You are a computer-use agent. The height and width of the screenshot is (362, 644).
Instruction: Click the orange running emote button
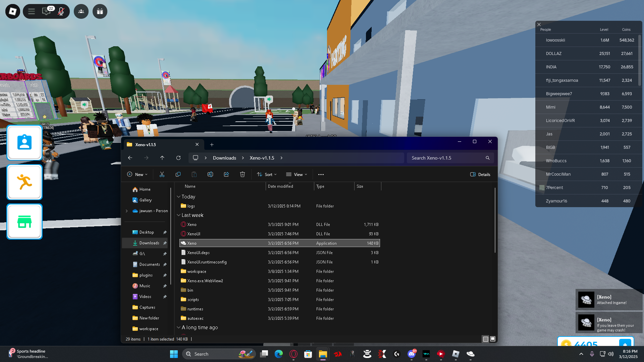[24, 182]
